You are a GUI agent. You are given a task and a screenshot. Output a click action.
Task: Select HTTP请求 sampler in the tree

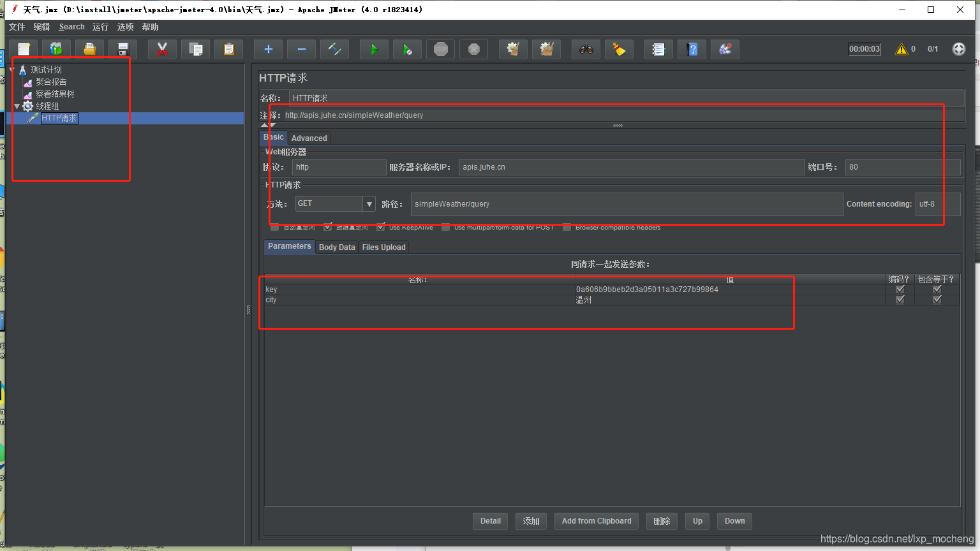click(59, 118)
